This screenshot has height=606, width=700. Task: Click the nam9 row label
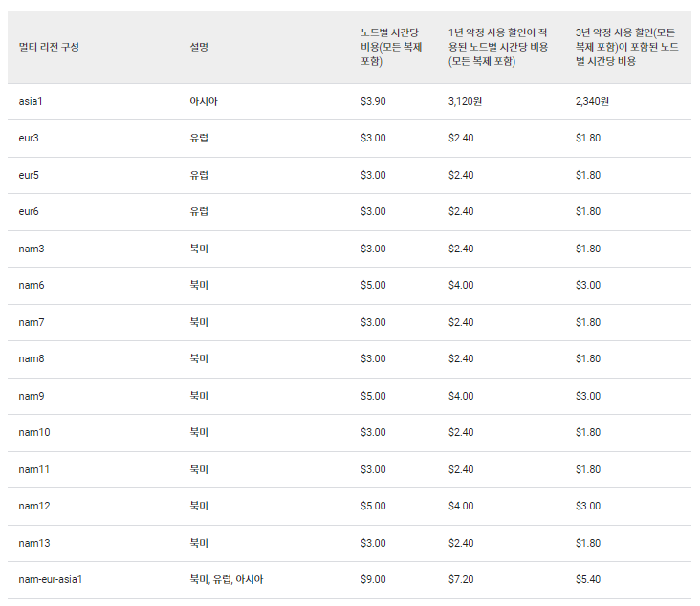32,396
